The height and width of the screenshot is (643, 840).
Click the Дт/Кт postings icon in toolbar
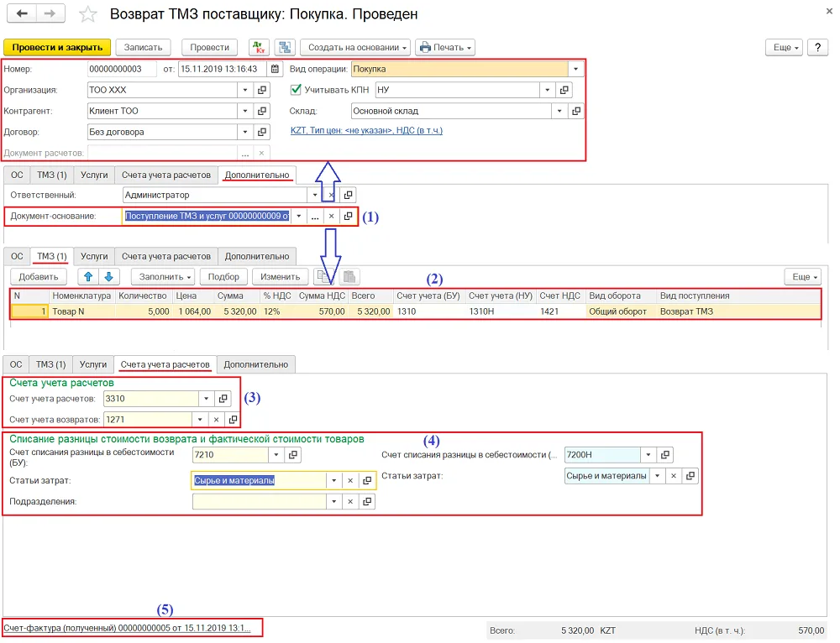[x=260, y=47]
